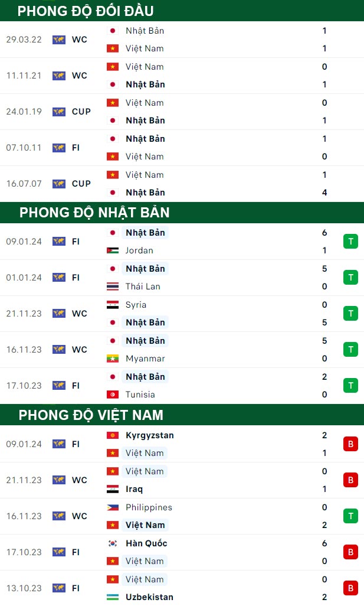This screenshot has height=606, width=364.
Task: Click the Tunisia flag icon
Action: tap(112, 395)
